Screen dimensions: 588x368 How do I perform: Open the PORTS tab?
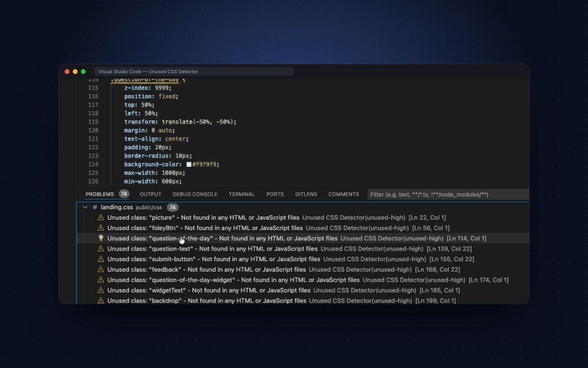275,194
